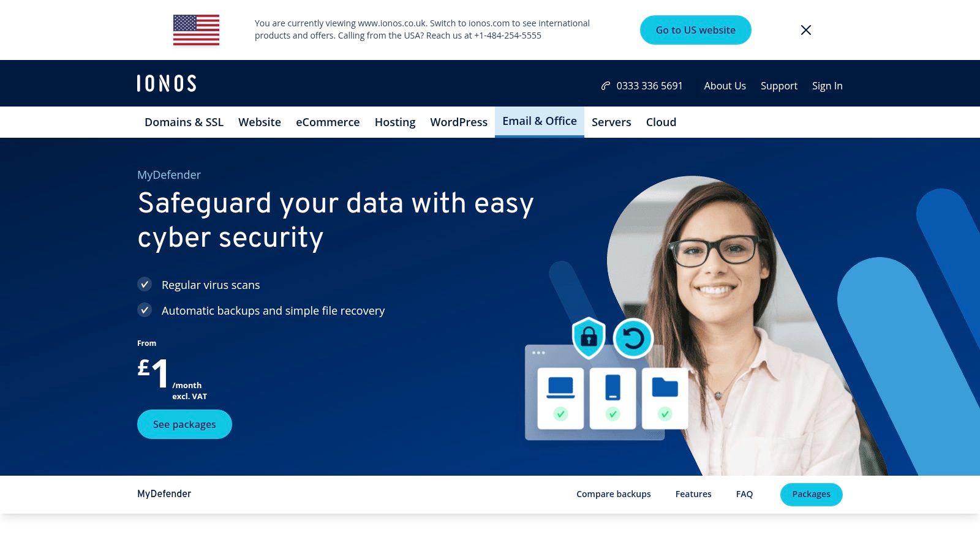Click the checkmark beside Regular virus scans
Image resolution: width=980 pixels, height=551 pixels.
point(145,284)
